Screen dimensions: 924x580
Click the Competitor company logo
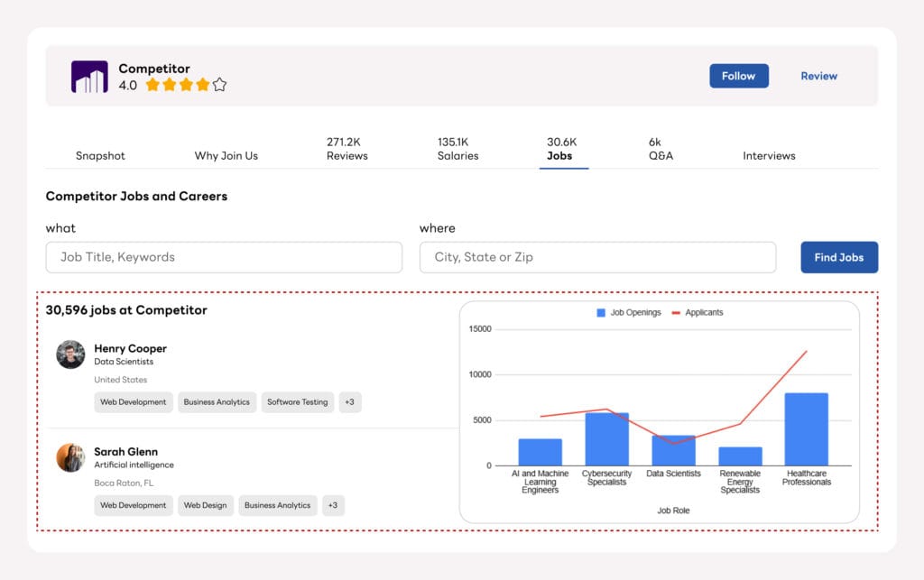click(x=88, y=76)
